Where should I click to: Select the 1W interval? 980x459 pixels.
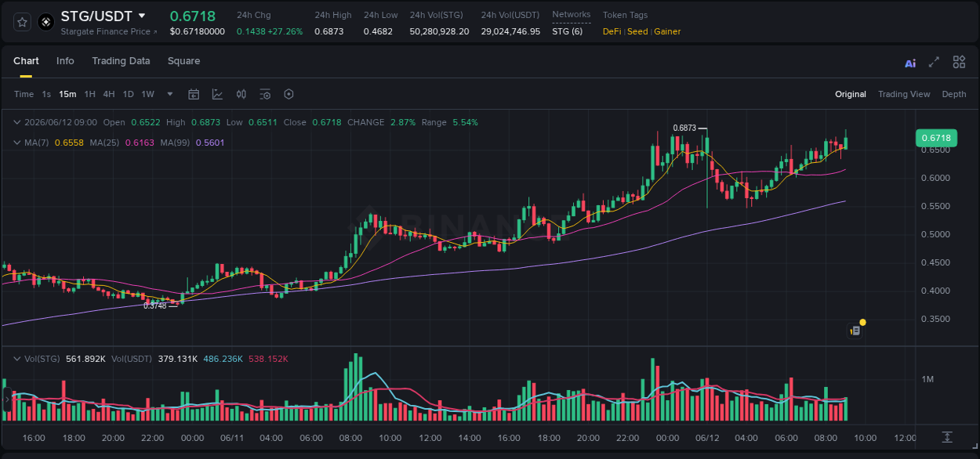coord(147,94)
